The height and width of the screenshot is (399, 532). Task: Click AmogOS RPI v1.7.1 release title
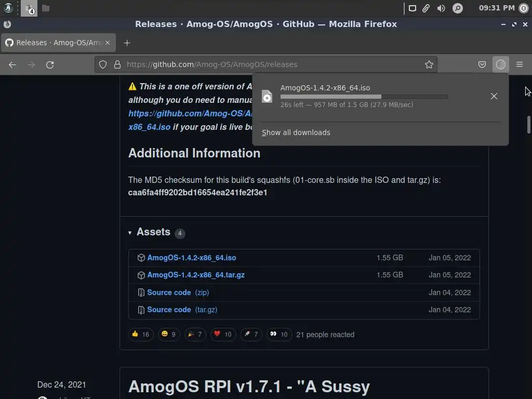(x=249, y=387)
